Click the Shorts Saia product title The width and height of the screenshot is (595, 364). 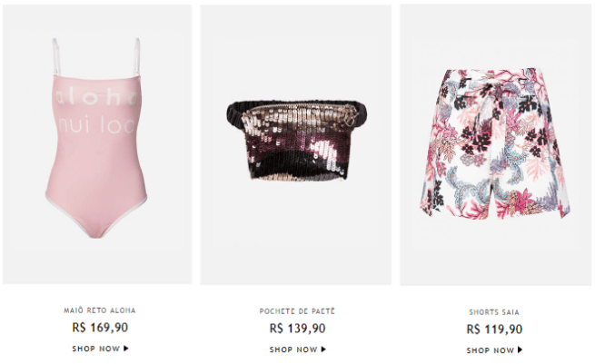[x=494, y=312]
